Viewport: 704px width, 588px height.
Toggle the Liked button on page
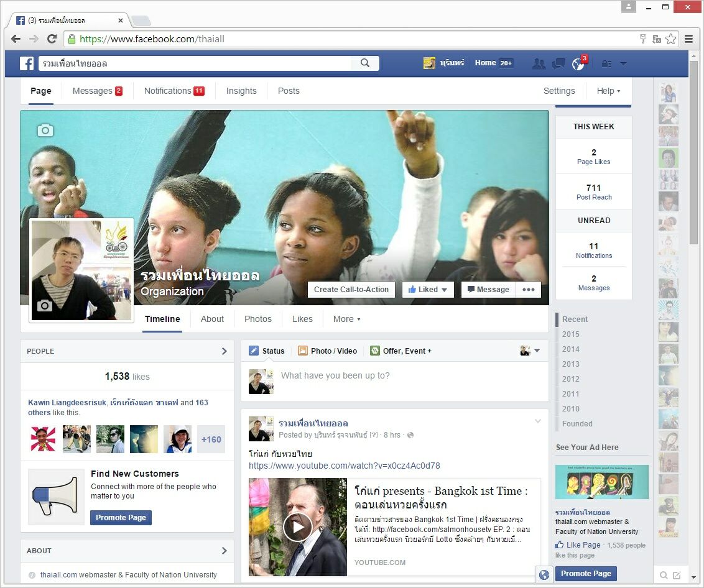coord(428,290)
